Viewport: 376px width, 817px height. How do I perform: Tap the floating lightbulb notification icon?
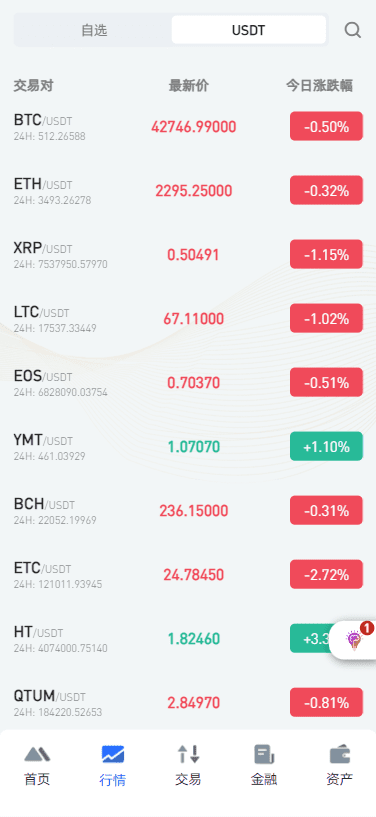point(355,640)
